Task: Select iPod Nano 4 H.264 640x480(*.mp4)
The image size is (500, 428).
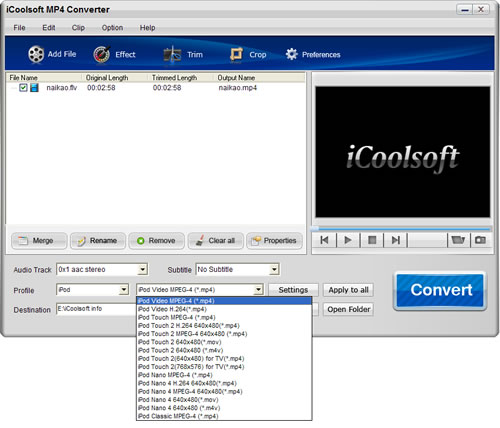Action: click(x=224, y=383)
